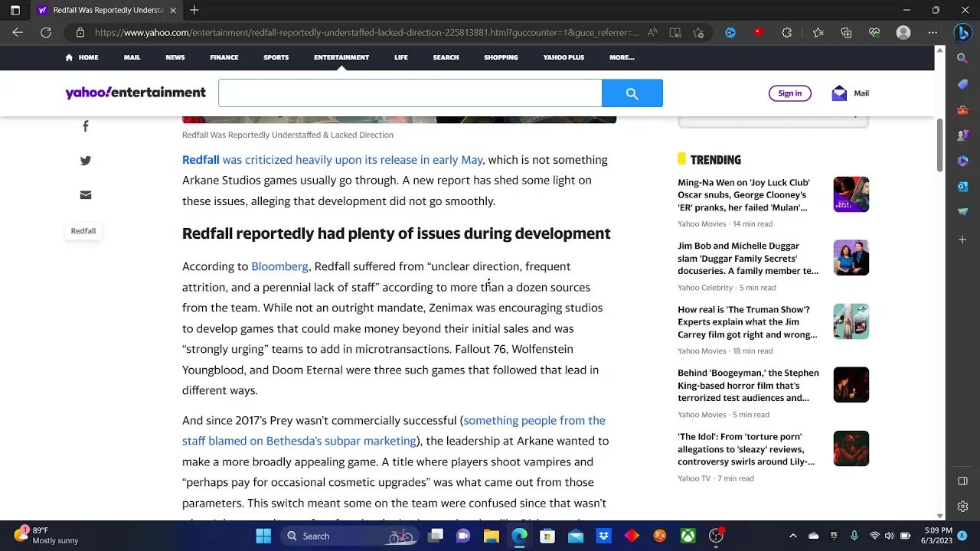Click the sidebar search icon
The image size is (980, 551).
coord(962,58)
